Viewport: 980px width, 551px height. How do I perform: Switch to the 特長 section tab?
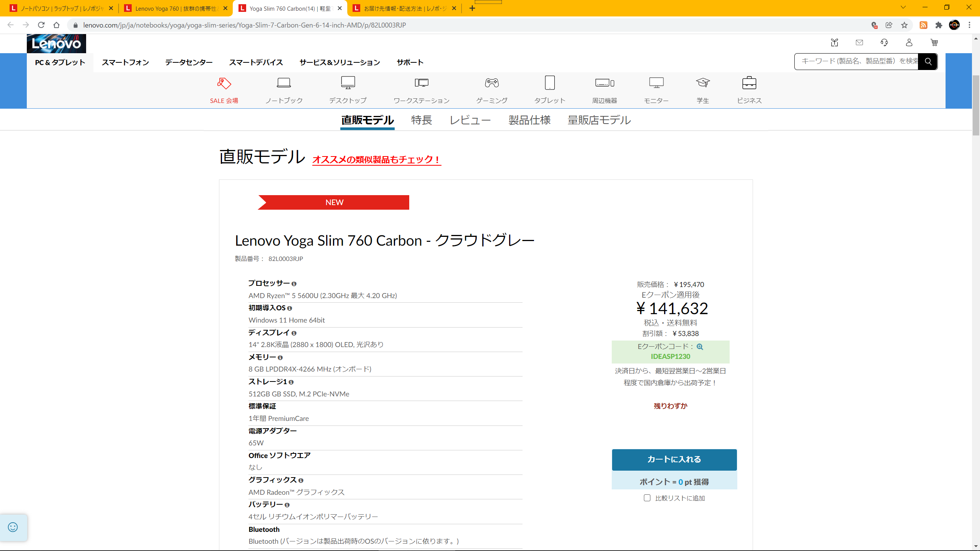[421, 120]
